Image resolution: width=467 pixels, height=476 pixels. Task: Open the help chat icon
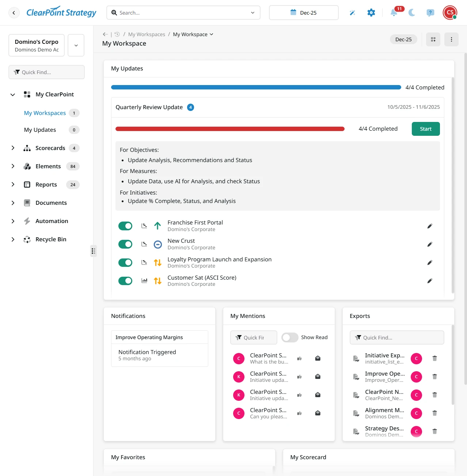430,13
